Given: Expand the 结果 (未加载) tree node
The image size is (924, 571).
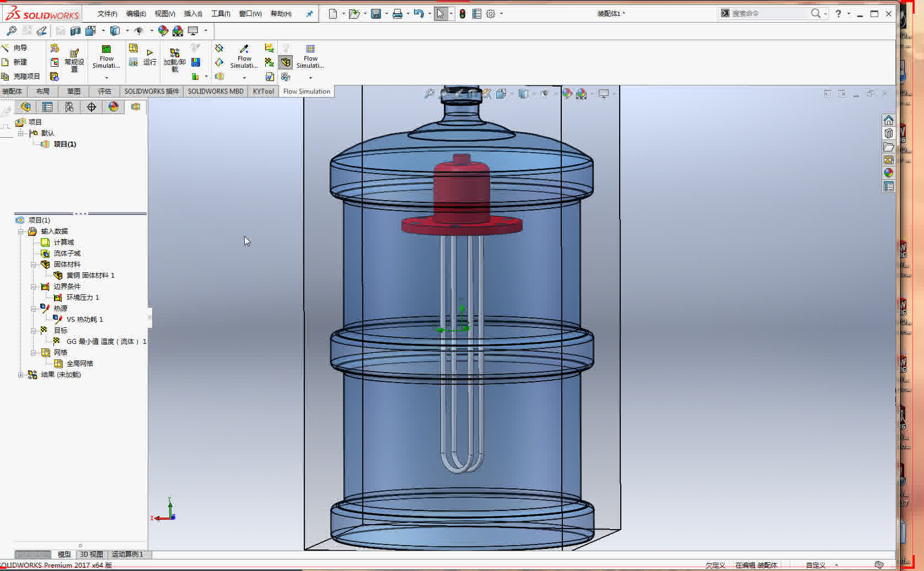Looking at the screenshot, I should pos(20,374).
